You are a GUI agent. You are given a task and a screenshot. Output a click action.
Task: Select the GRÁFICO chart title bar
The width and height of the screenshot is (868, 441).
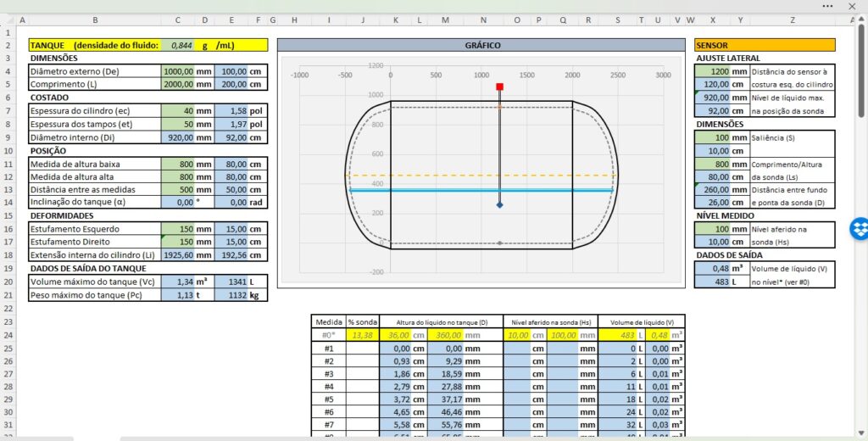coord(481,45)
